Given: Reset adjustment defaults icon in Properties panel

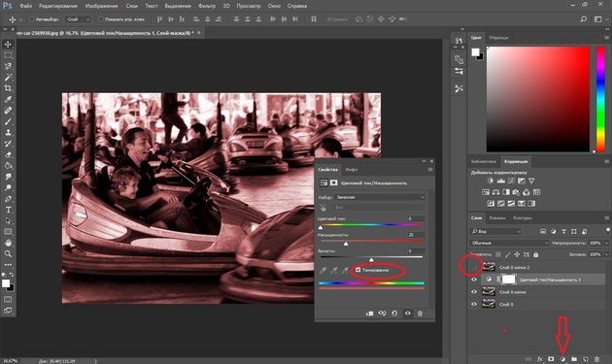Looking at the screenshot, I should [x=394, y=314].
